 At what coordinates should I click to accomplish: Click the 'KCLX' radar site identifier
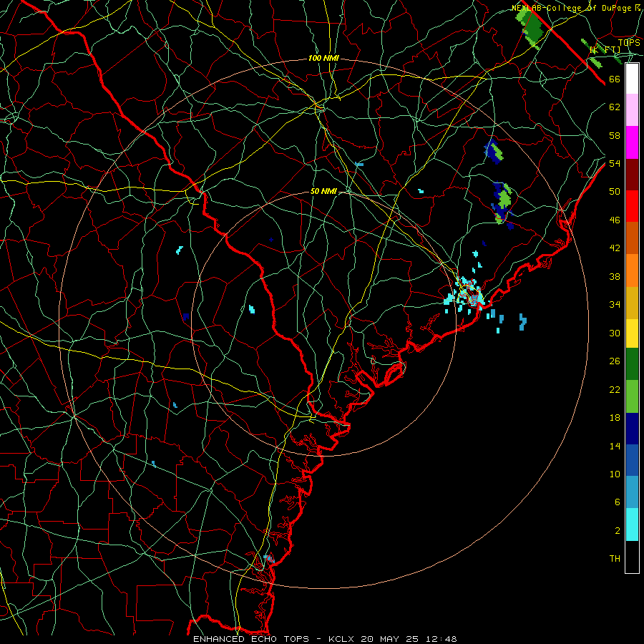click(342, 639)
